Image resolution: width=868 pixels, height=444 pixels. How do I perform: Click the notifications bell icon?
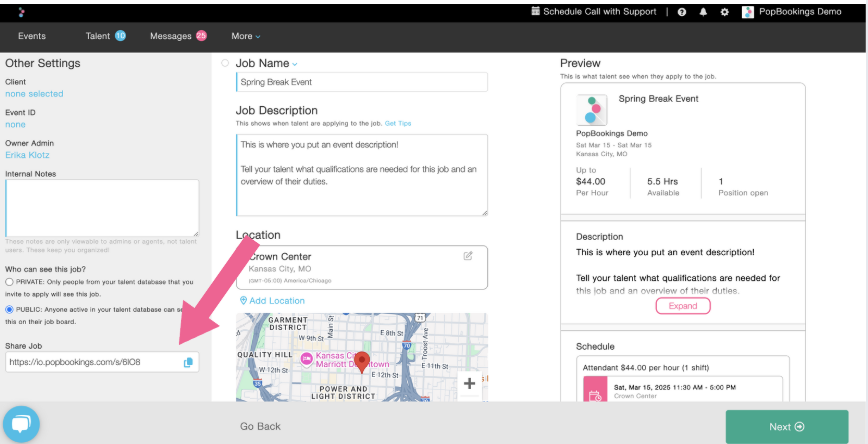coord(703,12)
